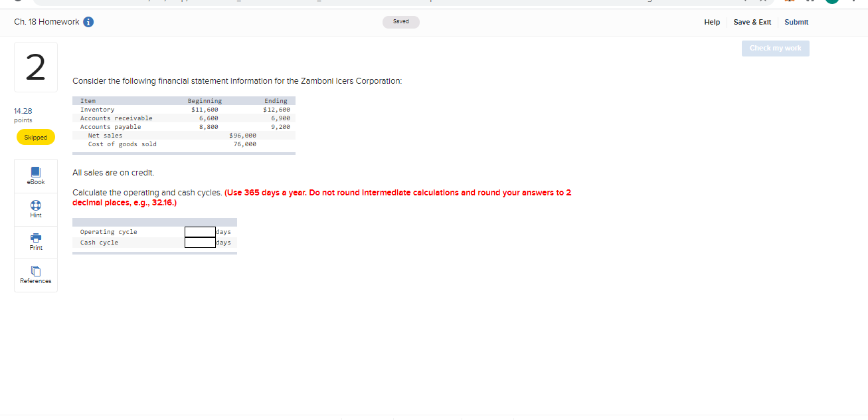Click the Cash cycle answer field
The image size is (868, 420).
pos(199,243)
